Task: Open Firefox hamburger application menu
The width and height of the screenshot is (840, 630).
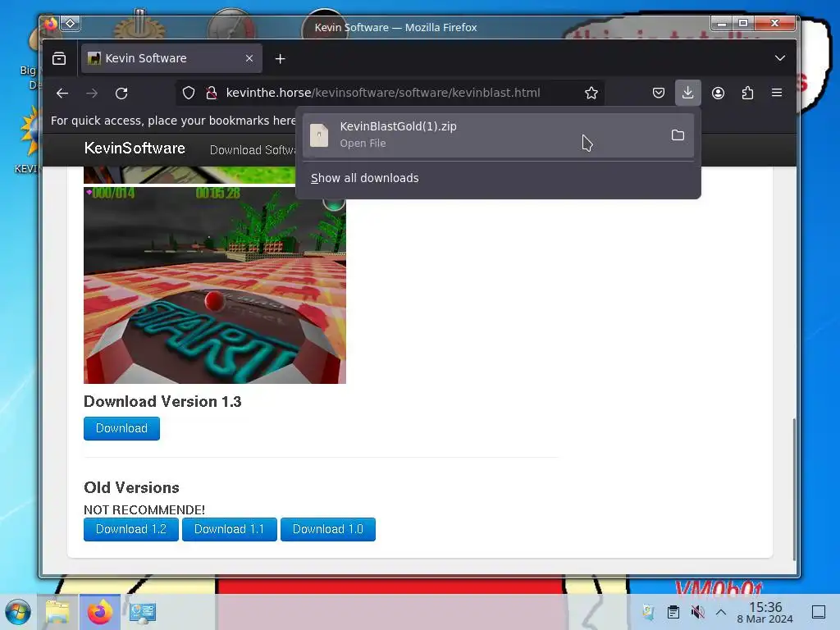Action: [777, 94]
